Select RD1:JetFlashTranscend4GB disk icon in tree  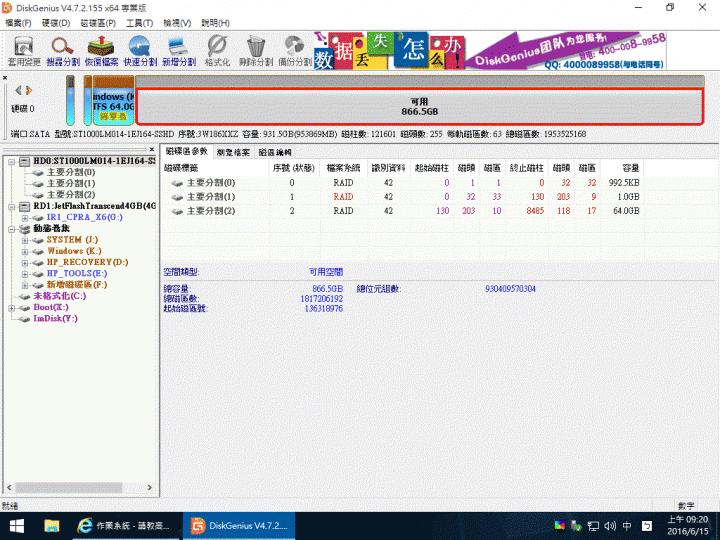tap(25, 206)
